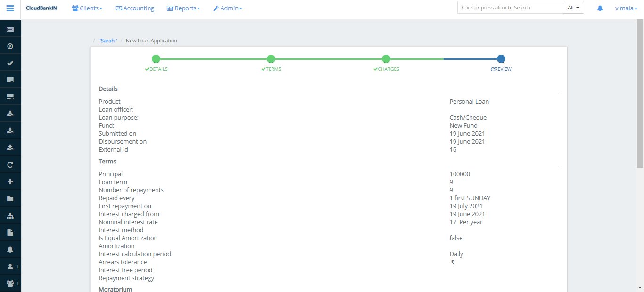Click the notifications bell icon on the top bar
This screenshot has width=644, height=292.
(599, 8)
